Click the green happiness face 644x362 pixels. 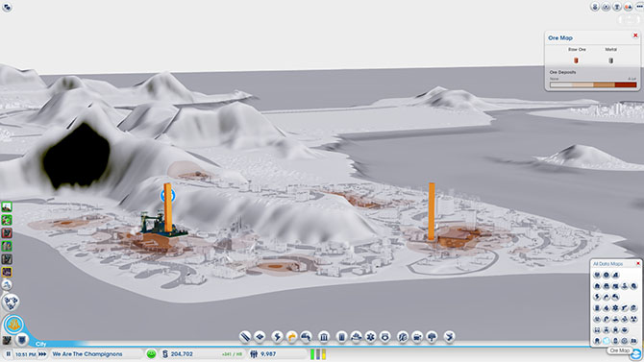pos(151,353)
